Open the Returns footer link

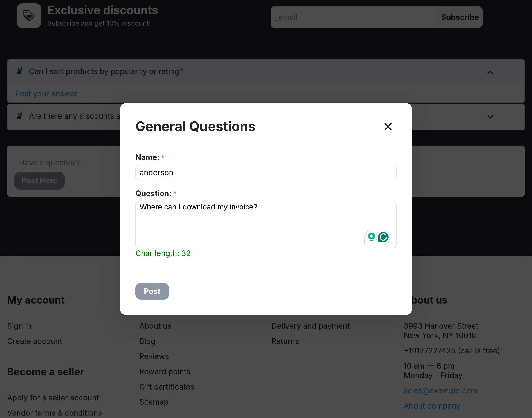285,341
